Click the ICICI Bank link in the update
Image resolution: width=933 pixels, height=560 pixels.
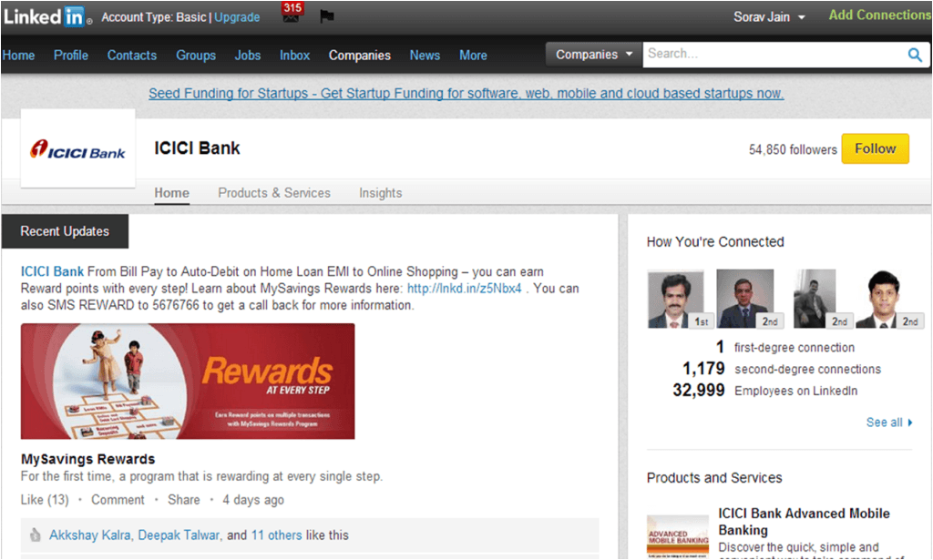coord(52,271)
